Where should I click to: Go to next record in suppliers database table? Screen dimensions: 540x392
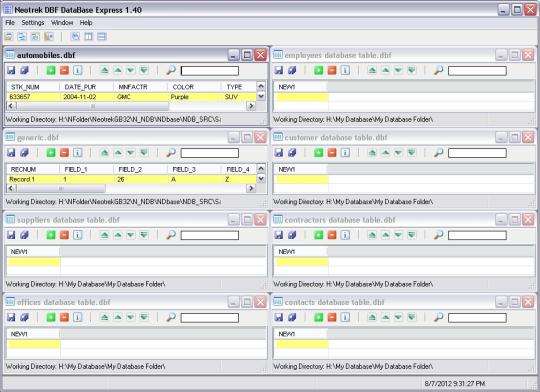click(131, 235)
